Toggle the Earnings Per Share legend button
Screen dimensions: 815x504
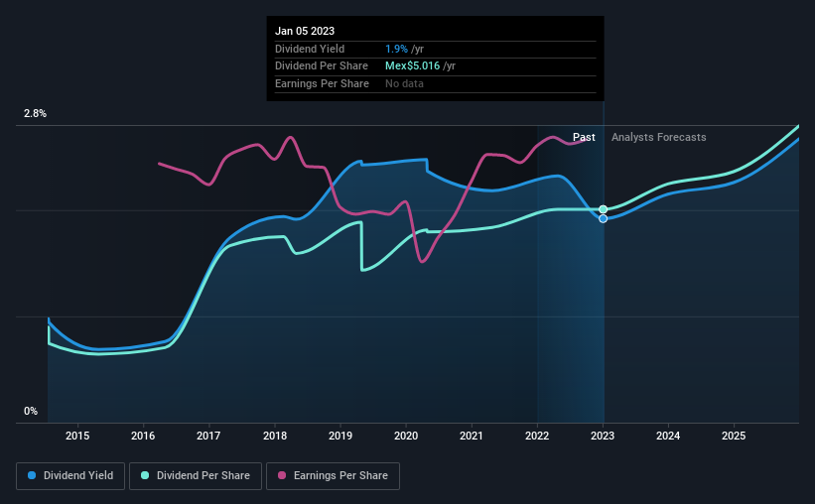pyautogui.click(x=333, y=476)
